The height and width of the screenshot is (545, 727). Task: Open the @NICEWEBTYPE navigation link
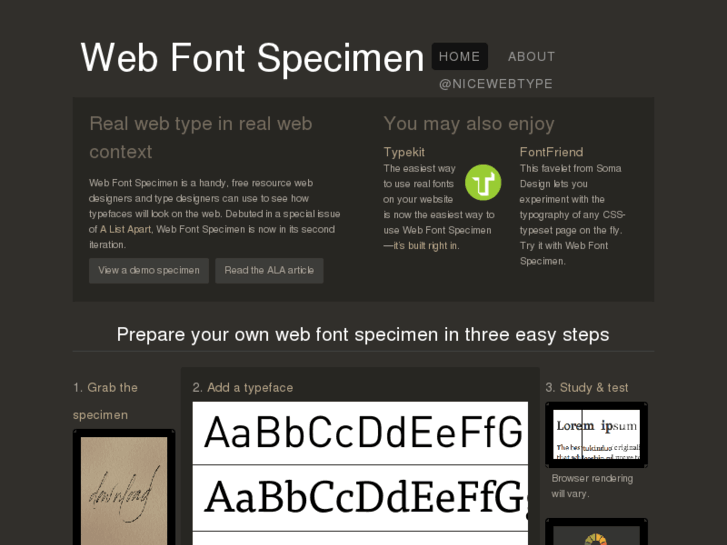click(x=496, y=84)
